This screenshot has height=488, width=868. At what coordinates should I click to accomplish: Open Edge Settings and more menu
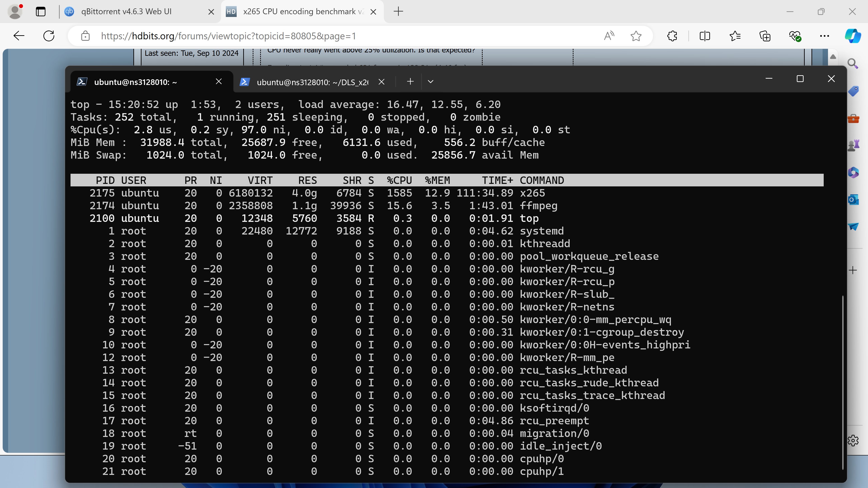click(825, 36)
